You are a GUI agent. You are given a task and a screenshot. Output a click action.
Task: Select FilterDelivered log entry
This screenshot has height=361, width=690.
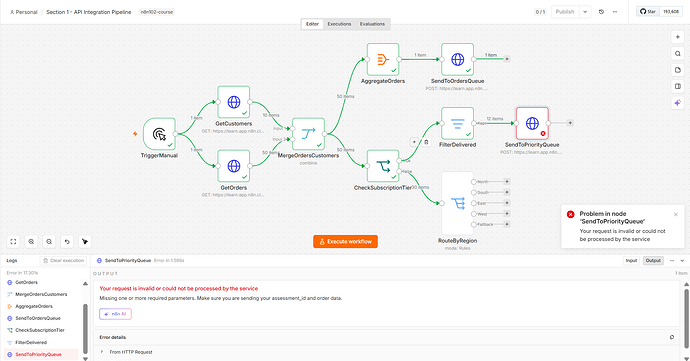tap(41, 343)
